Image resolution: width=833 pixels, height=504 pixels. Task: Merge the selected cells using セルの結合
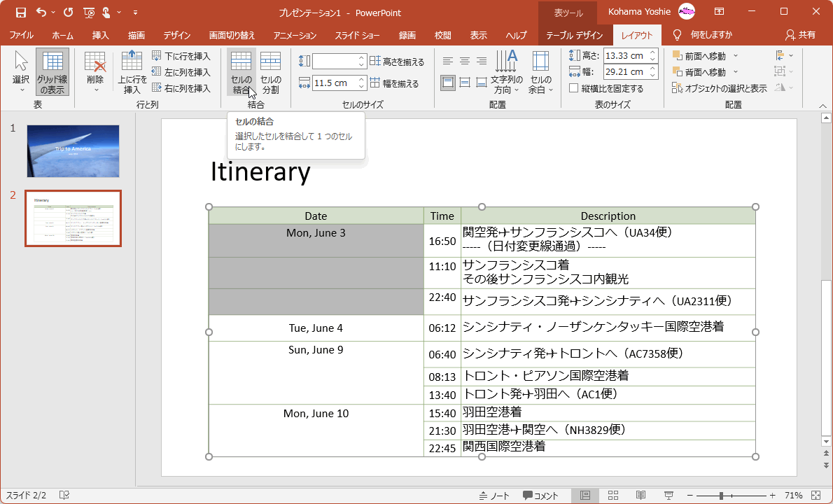point(241,72)
